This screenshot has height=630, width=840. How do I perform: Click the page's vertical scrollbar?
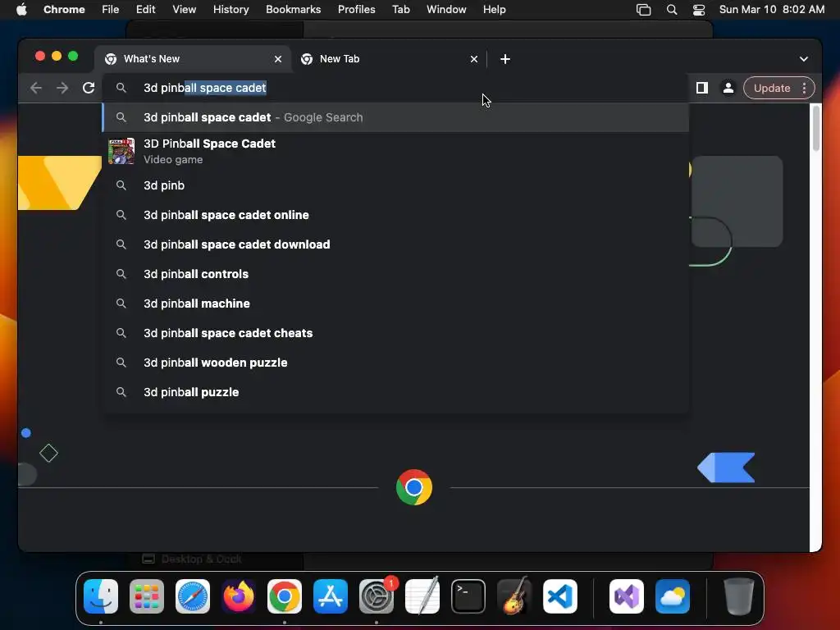click(816, 129)
